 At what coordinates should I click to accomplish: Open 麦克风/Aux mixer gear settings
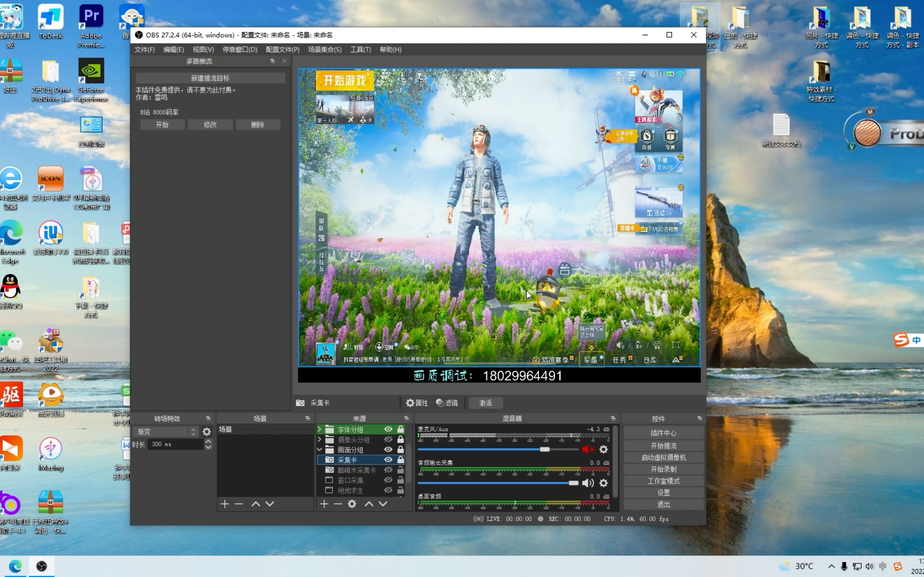pos(604,449)
